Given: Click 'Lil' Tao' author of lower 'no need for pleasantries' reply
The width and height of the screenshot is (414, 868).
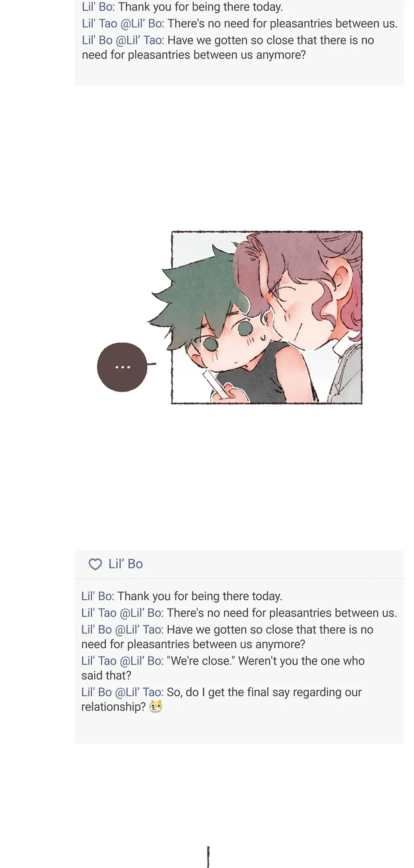Looking at the screenshot, I should (x=99, y=613).
